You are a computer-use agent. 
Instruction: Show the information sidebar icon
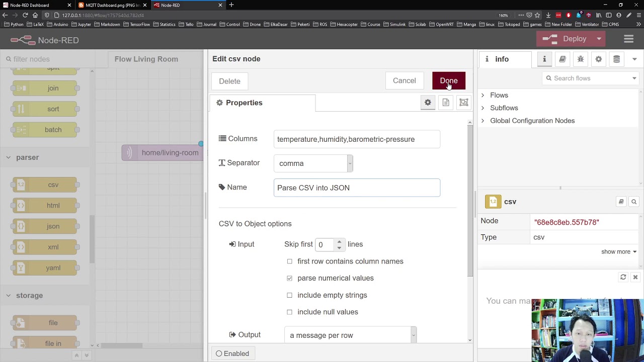(544, 59)
